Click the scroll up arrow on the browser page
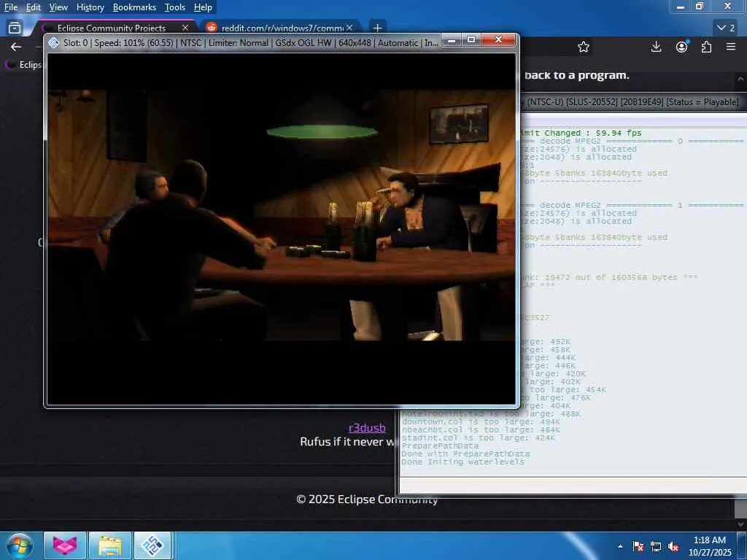The width and height of the screenshot is (747, 560). point(741,79)
